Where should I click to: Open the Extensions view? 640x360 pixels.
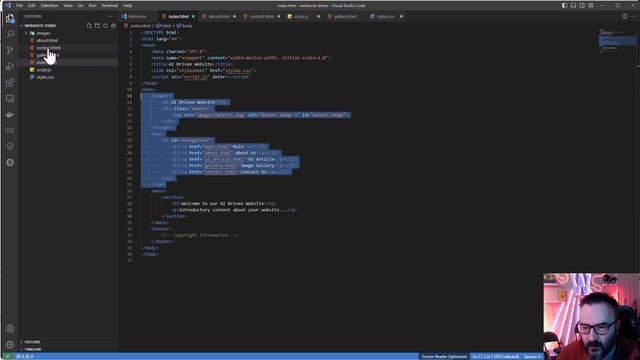click(x=10, y=82)
